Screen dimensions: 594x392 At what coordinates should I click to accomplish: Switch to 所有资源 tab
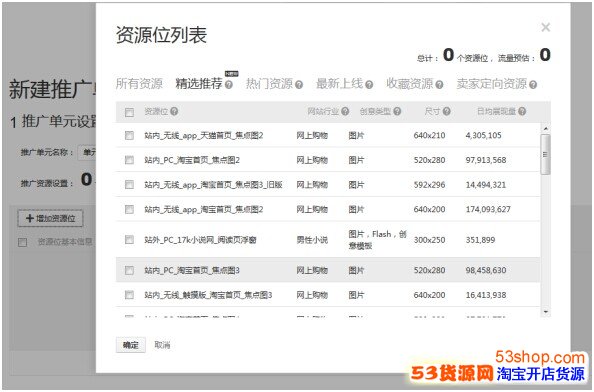(x=139, y=84)
